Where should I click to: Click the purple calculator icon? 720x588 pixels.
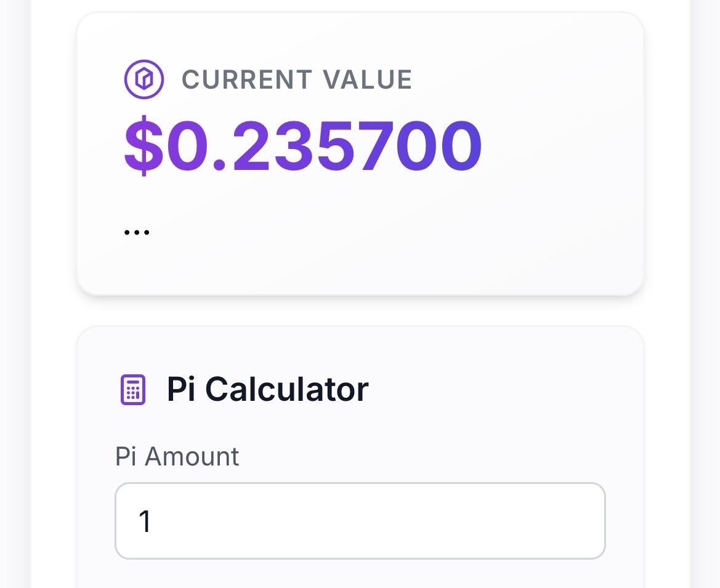[132, 390]
